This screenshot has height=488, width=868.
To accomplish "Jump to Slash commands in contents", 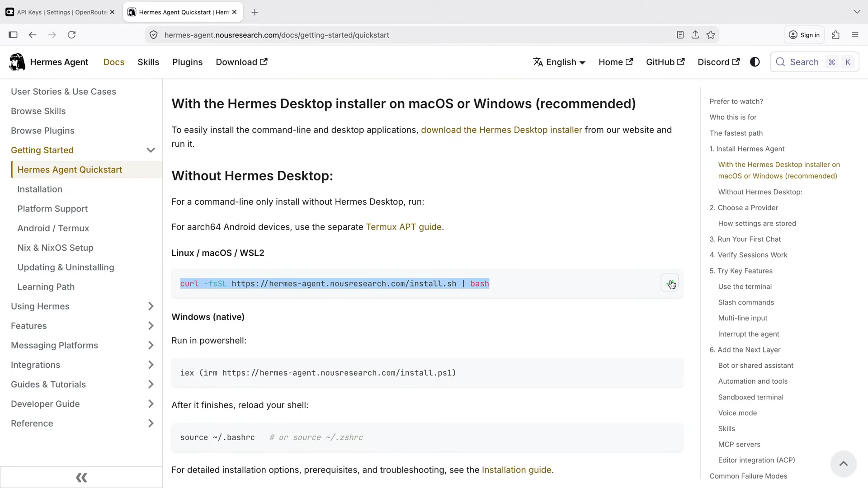I will 746,302.
